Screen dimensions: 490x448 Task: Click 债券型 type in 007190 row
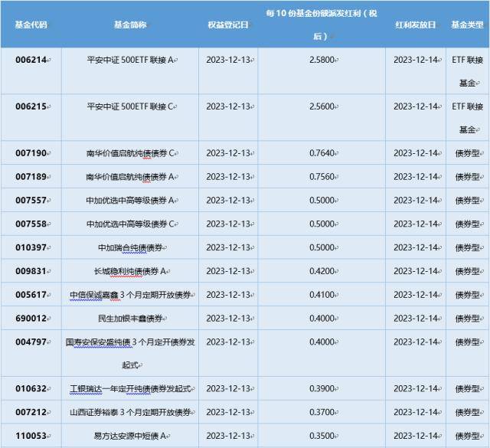tap(468, 153)
